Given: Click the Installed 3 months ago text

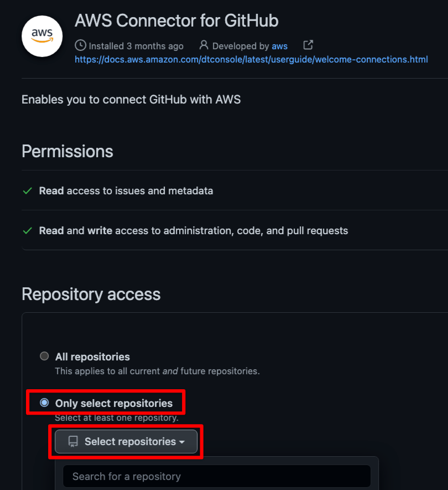Looking at the screenshot, I should tap(136, 46).
